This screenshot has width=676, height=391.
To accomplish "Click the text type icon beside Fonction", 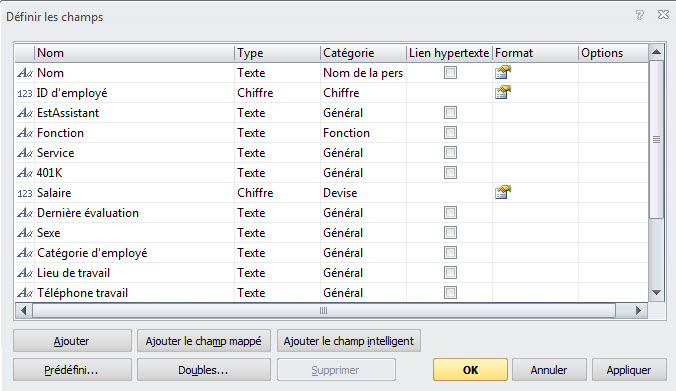I will 25,133.
